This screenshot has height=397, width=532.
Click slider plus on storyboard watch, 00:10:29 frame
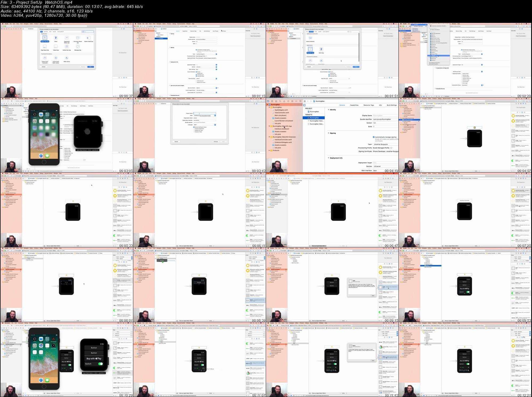pos(70,368)
